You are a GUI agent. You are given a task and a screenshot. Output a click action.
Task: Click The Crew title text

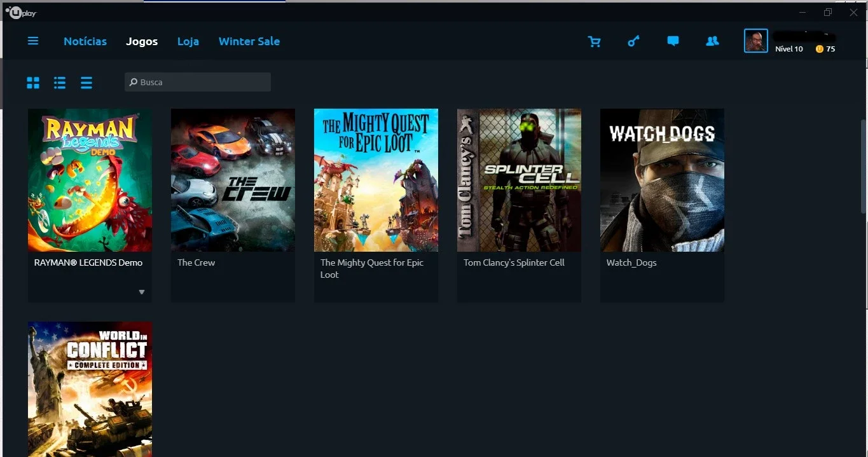coord(196,263)
